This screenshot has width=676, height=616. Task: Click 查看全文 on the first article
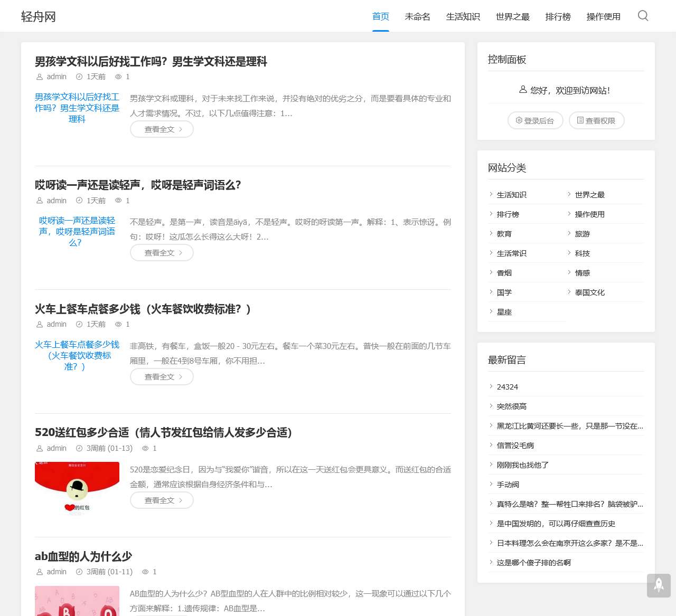point(162,129)
